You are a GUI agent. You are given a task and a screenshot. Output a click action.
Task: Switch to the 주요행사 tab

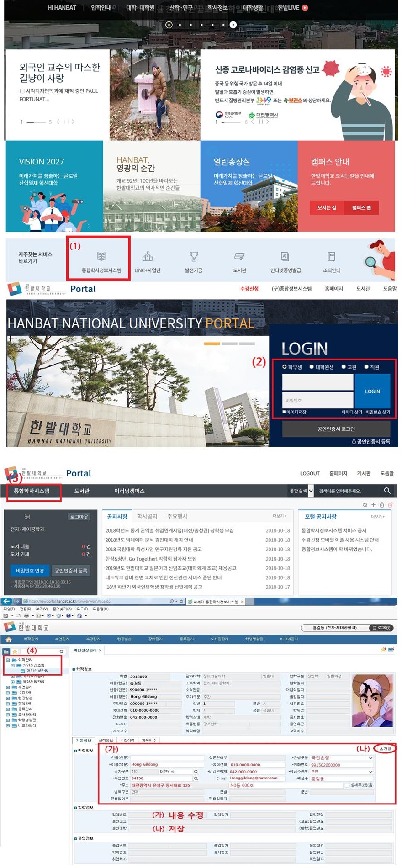pos(177,516)
